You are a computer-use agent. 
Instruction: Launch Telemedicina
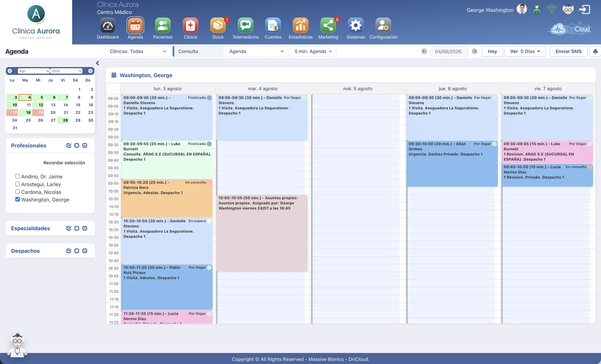pyautogui.click(x=245, y=29)
